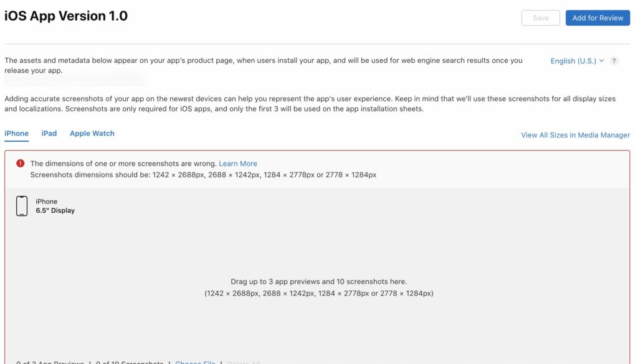Open the Apple Watch tab
Image resolution: width=638 pixels, height=364 pixels.
(92, 133)
